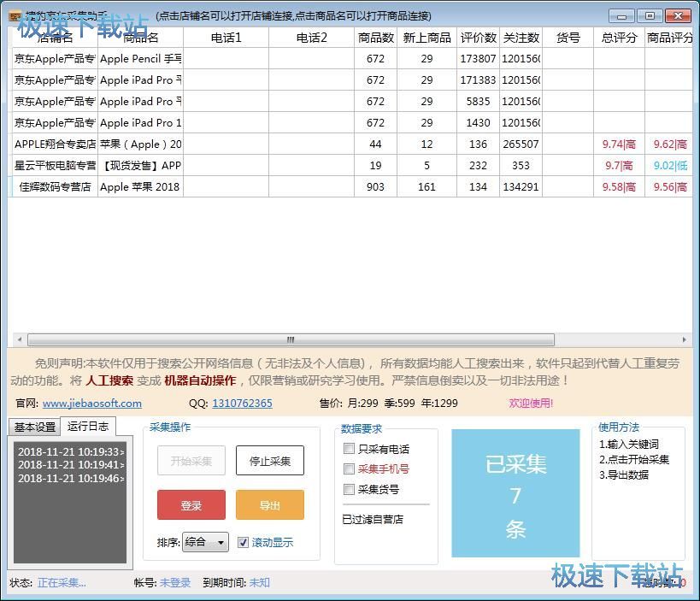The image size is (700, 601).
Task: Select 关注数 cell 134291
Action: coord(521,186)
